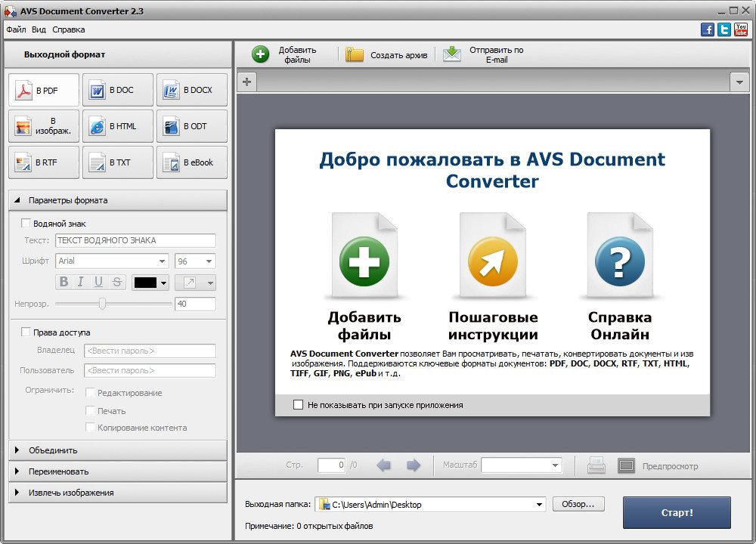The image size is (756, 544).
Task: Choose image output format (В изображ.)
Action: point(44,126)
